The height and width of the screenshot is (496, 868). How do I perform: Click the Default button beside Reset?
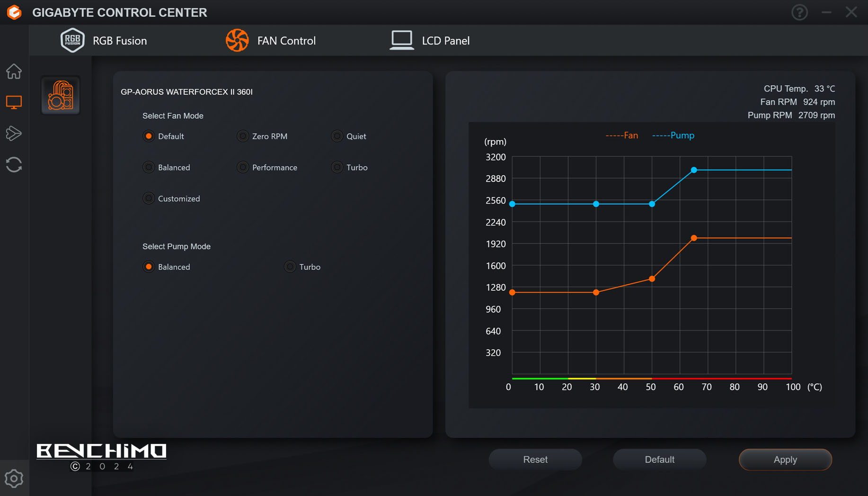pos(659,460)
